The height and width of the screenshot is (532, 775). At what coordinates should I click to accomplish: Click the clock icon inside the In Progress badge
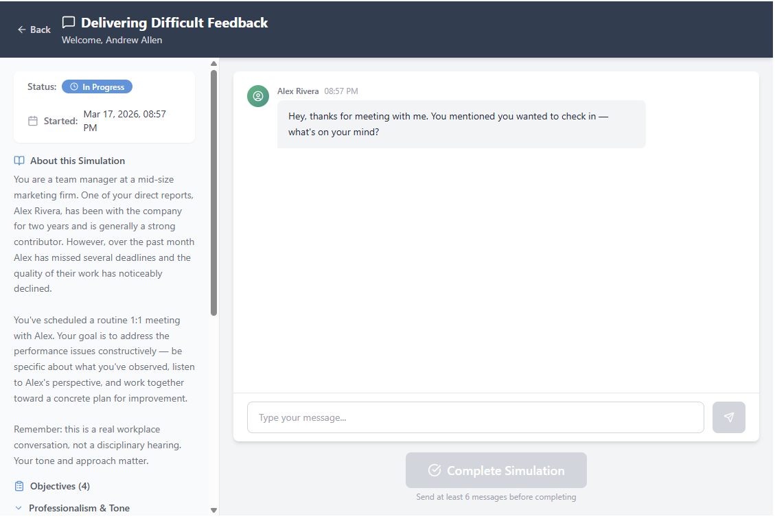pos(74,86)
